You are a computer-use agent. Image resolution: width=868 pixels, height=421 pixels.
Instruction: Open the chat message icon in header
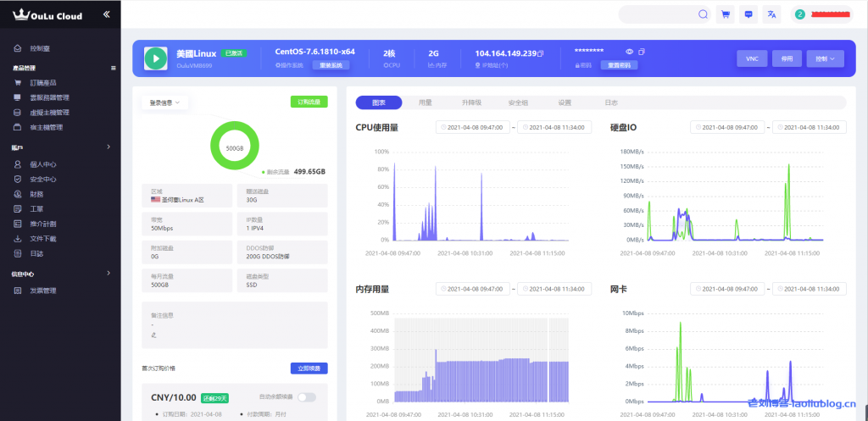(748, 14)
